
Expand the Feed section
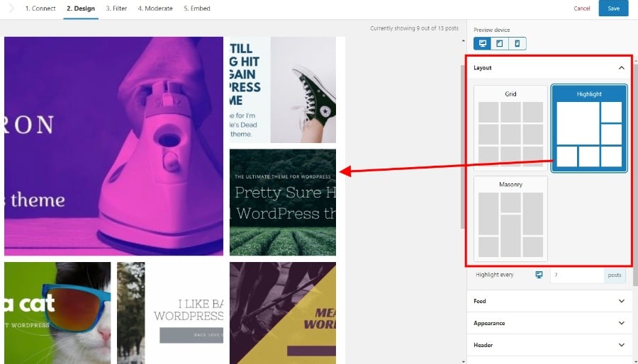[549, 301]
